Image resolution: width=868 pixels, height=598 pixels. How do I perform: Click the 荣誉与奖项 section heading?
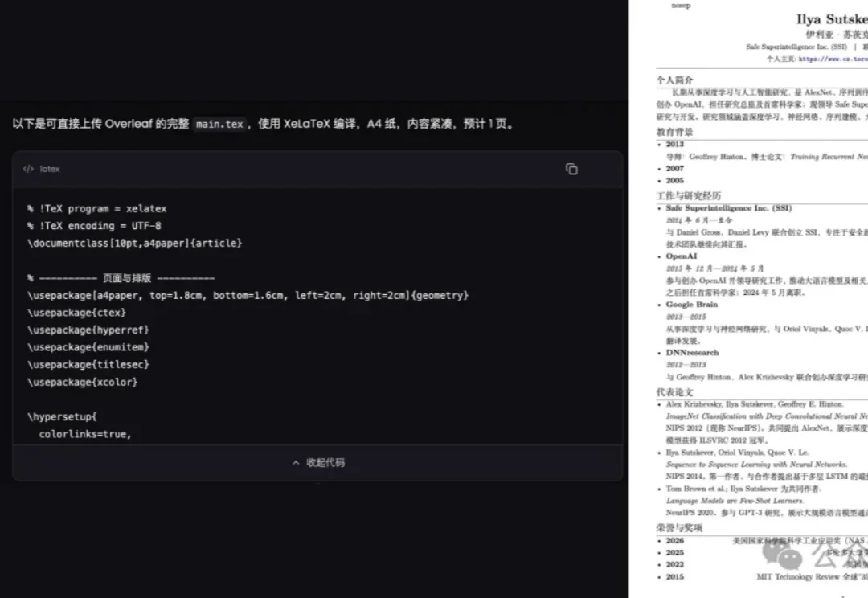(679, 528)
